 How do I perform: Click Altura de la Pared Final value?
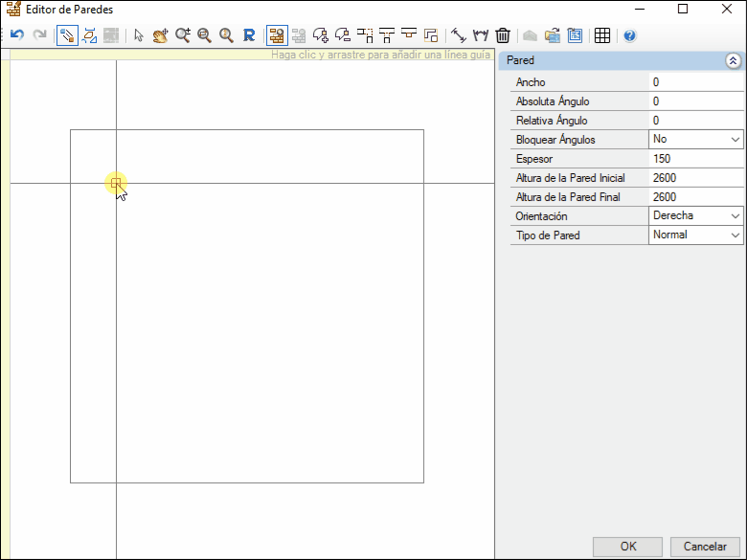[696, 196]
